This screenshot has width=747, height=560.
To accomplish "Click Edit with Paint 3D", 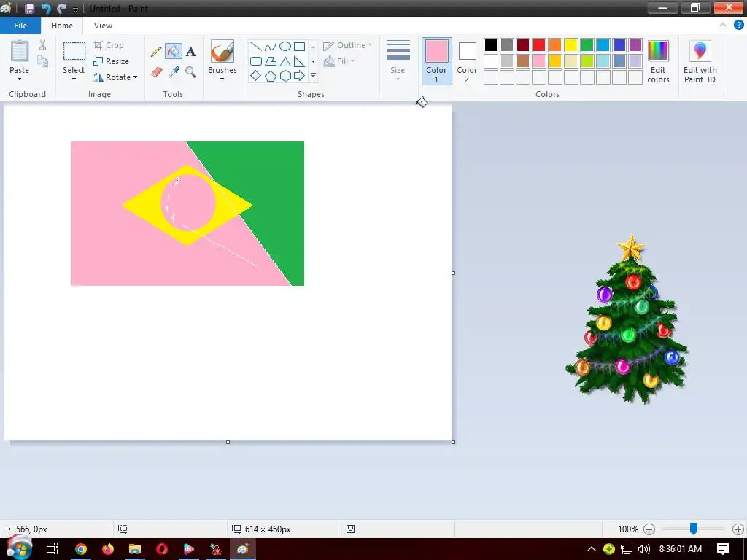I will pos(700,62).
